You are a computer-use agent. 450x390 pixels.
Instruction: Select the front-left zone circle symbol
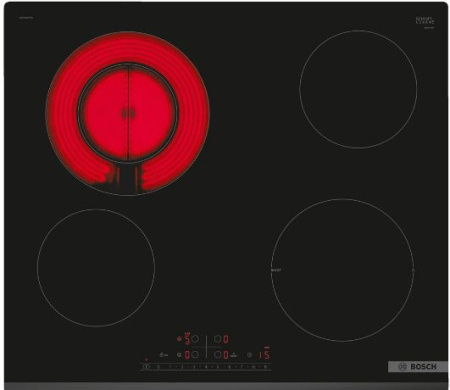coord(195,355)
